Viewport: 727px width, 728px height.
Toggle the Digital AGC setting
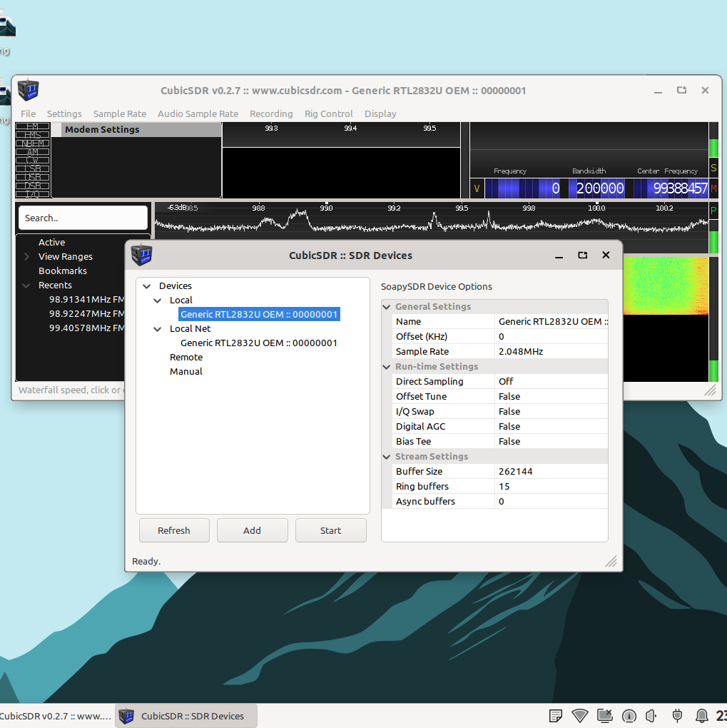point(509,426)
